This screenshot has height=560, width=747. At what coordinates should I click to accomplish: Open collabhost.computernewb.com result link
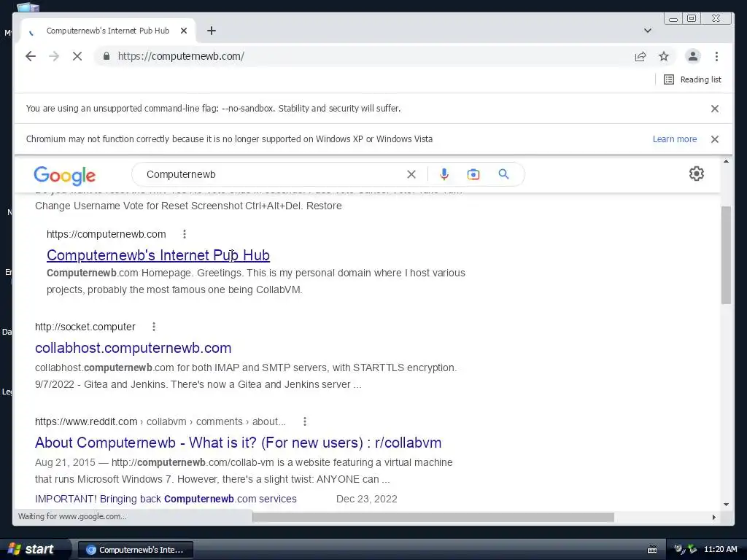[x=133, y=348]
